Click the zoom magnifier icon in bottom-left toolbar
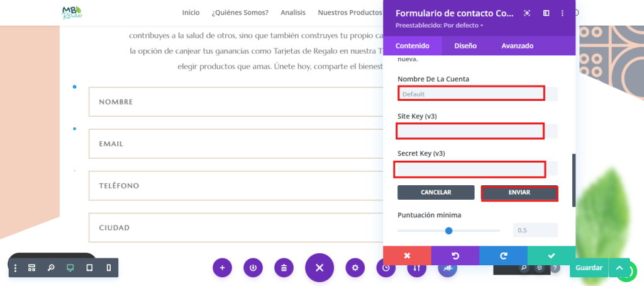The height and width of the screenshot is (286, 644). [51, 268]
